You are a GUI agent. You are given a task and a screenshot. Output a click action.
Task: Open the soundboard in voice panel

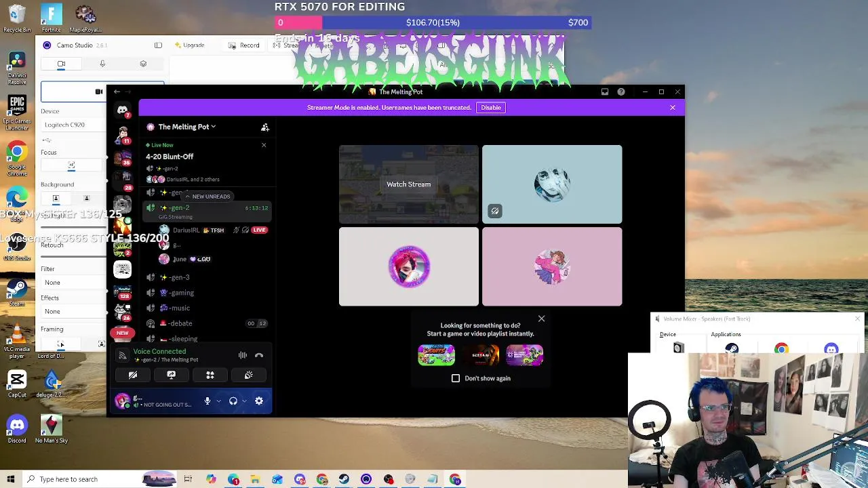(x=249, y=375)
